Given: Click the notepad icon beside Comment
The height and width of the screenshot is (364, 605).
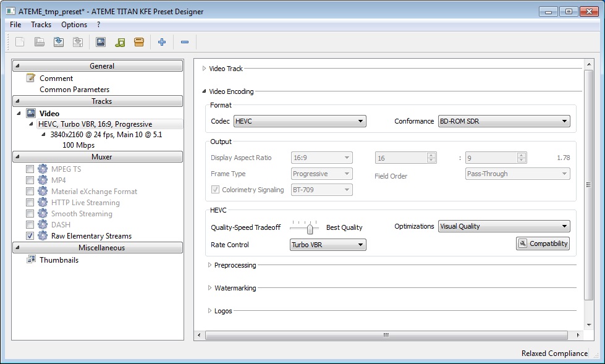Looking at the screenshot, I should click(30, 78).
